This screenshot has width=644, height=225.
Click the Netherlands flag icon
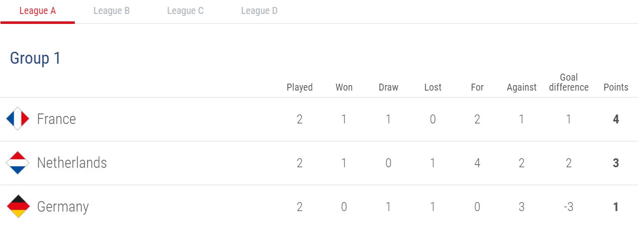point(17,163)
